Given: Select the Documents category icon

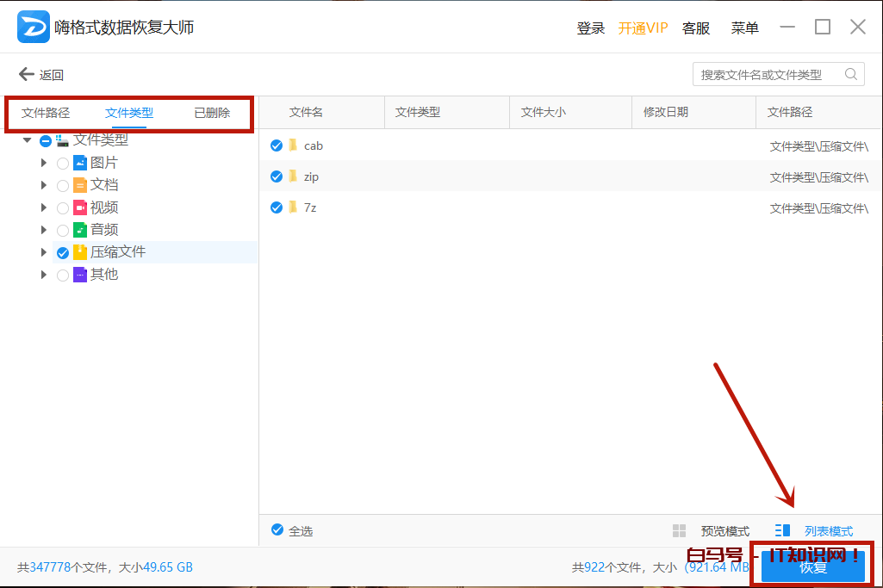Looking at the screenshot, I should pos(80,185).
